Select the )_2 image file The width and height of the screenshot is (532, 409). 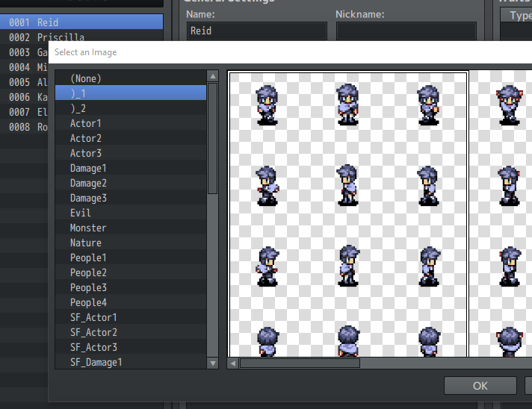131,108
